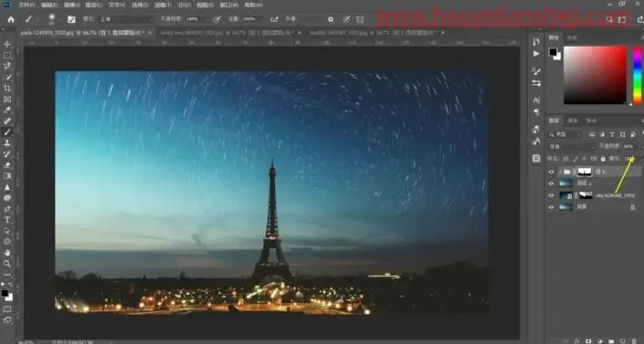Open the brush settings panel icon
Image resolution: width=644 pixels, height=344 pixels.
pos(71,19)
